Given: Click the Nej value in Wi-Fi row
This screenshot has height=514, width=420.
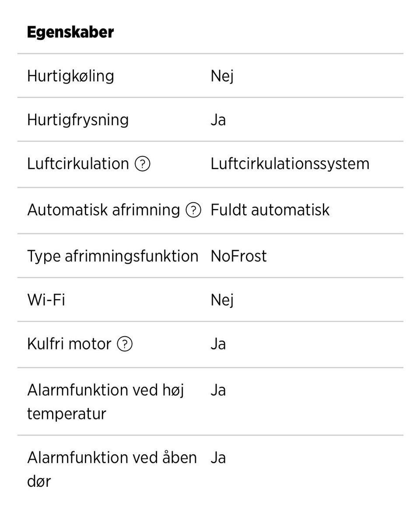Looking at the screenshot, I should point(222,300).
